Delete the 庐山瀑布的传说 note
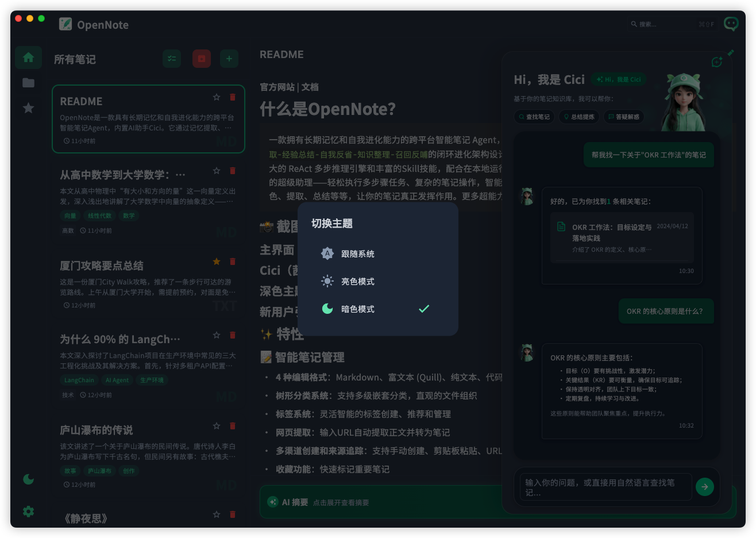 [233, 426]
